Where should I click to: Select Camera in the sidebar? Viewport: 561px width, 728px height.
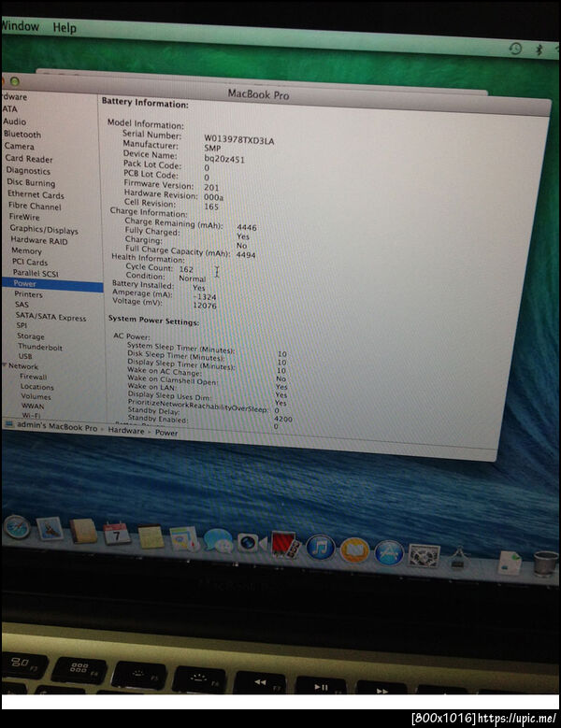click(x=20, y=146)
